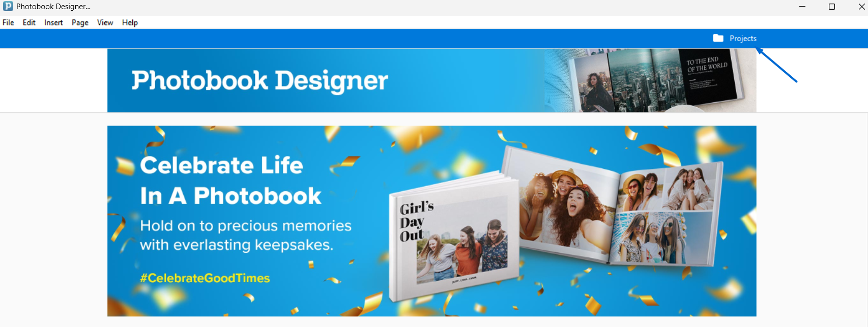Viewport: 868px width, 327px height.
Task: Click the #CelebrateGoodTimes hashtag
Action: [x=205, y=278]
